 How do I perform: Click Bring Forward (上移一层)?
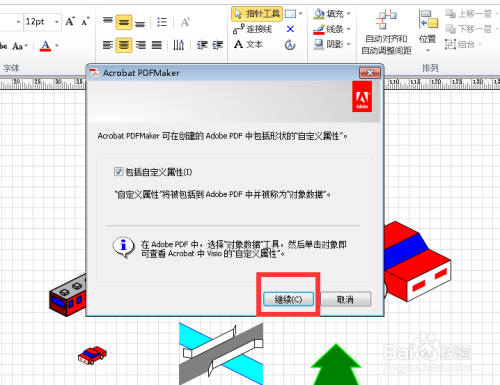point(468,14)
